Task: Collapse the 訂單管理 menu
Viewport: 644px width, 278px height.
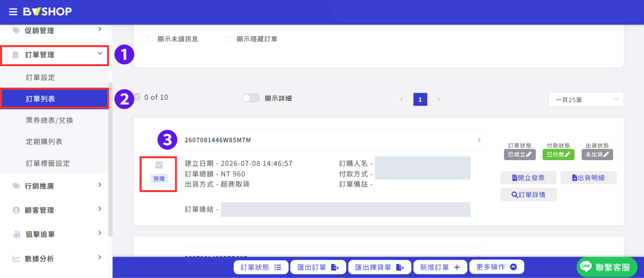Action: point(100,53)
